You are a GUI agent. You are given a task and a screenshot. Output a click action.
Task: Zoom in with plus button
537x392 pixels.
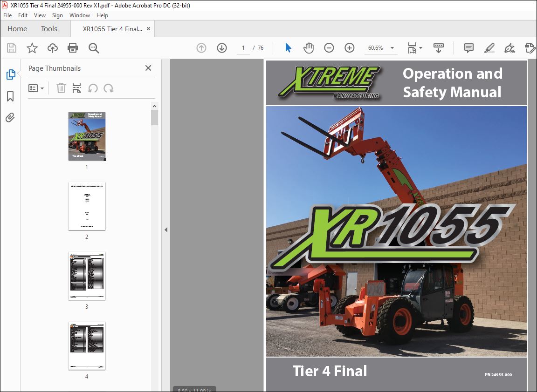(x=349, y=48)
